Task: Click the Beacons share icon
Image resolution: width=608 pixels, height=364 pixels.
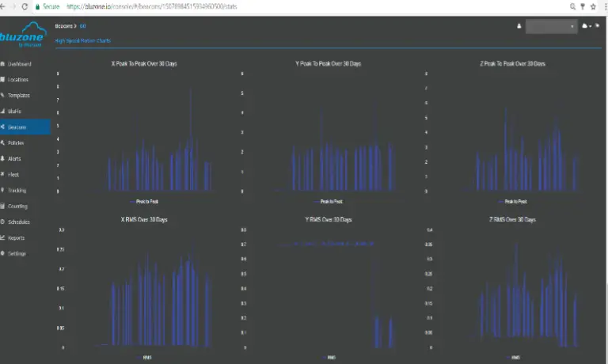Action: pos(2,127)
